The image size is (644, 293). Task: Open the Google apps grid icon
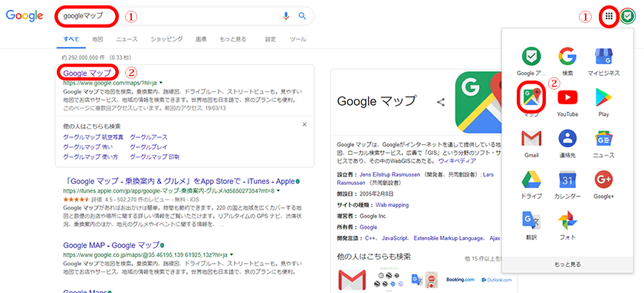(x=609, y=16)
